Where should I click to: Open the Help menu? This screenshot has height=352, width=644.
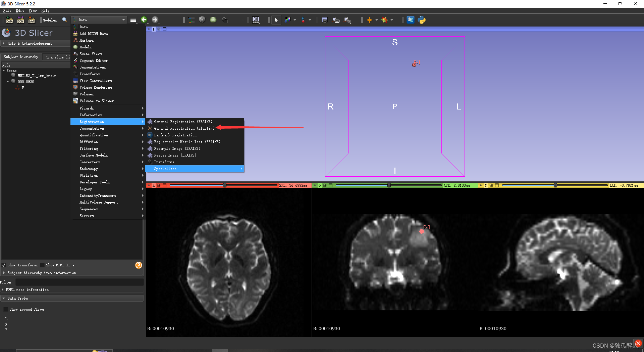coord(45,10)
